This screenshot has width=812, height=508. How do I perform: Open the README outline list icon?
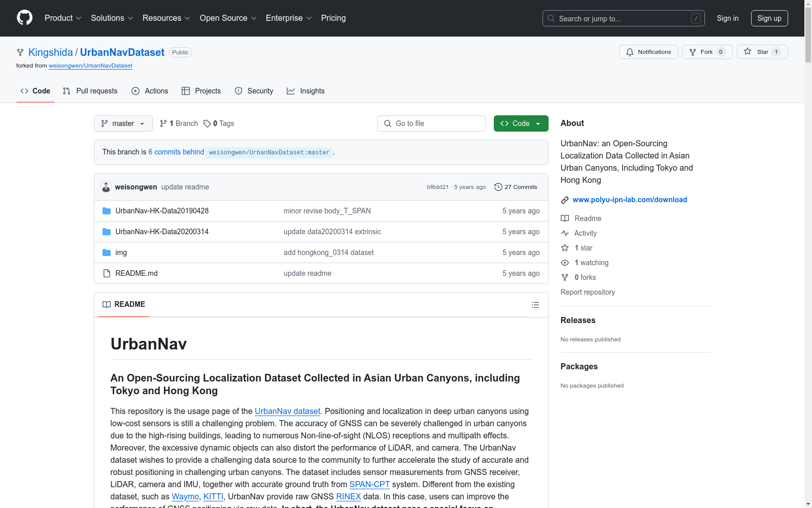click(x=535, y=305)
